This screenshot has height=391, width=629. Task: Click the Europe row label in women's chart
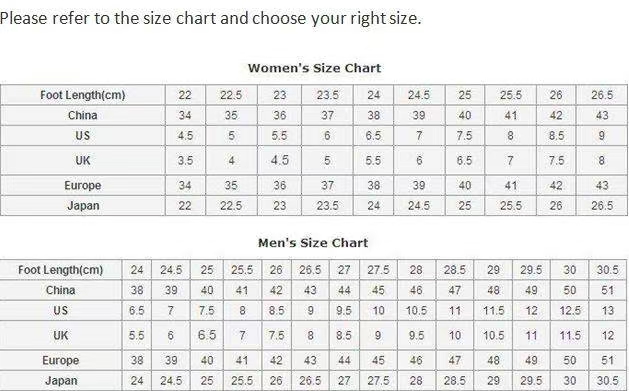point(83,185)
